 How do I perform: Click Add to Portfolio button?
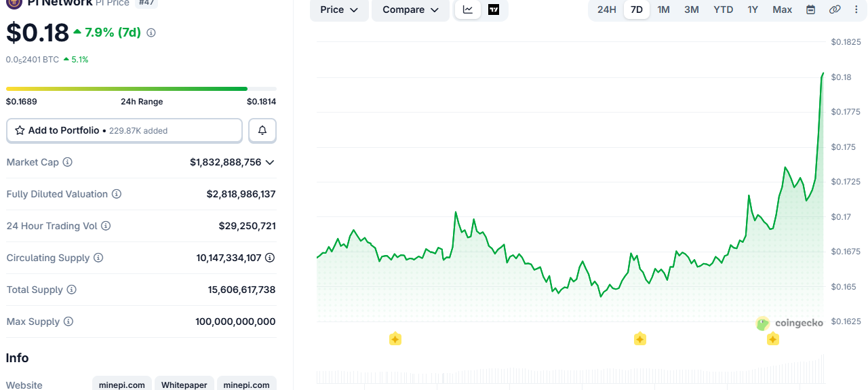tap(124, 130)
